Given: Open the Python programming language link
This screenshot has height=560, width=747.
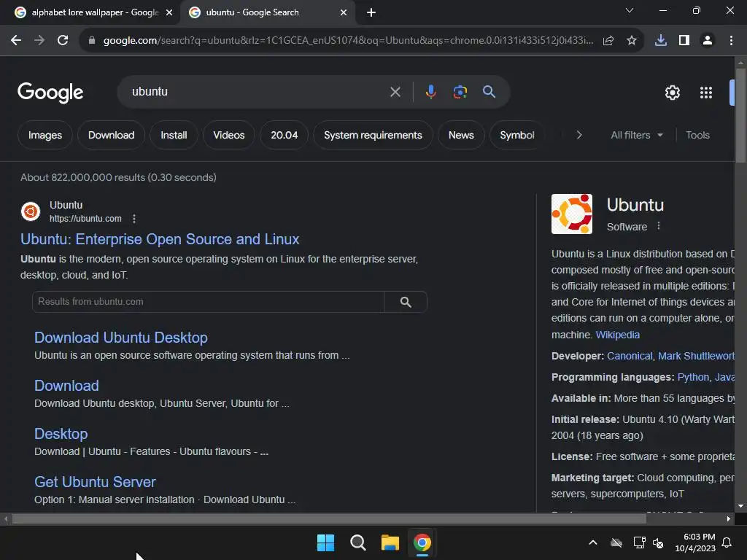Looking at the screenshot, I should click(x=693, y=377).
